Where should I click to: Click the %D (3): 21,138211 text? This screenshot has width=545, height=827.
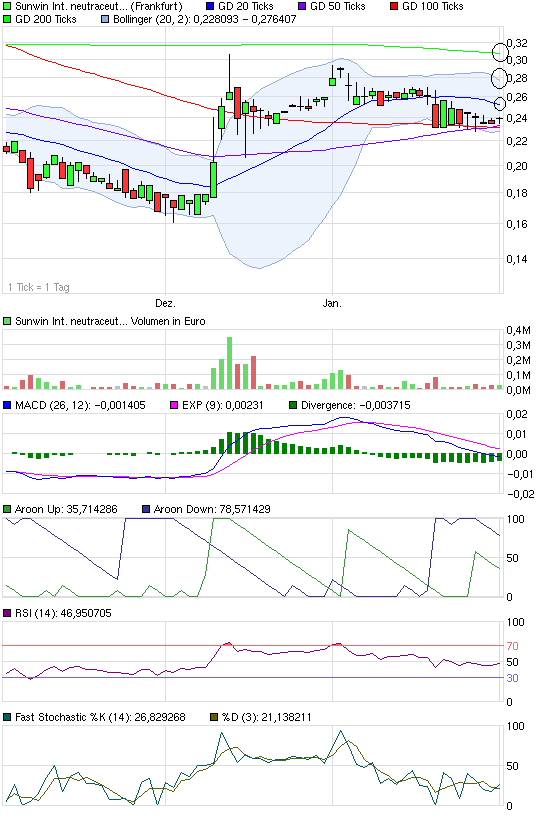tap(266, 717)
